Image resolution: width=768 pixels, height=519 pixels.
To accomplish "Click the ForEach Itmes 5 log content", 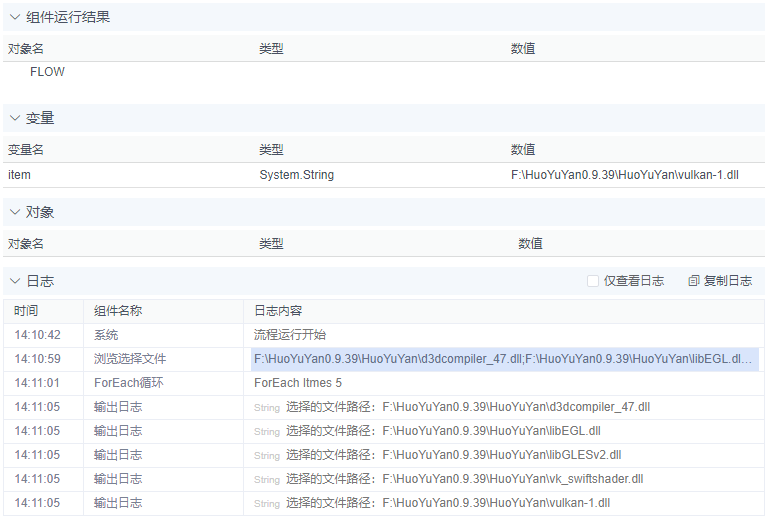I will click(x=298, y=383).
